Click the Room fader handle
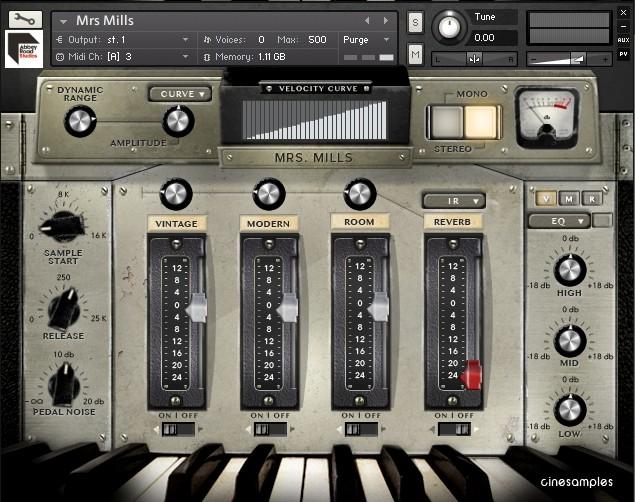Screen dimensions: 635x502 pyautogui.click(x=378, y=308)
